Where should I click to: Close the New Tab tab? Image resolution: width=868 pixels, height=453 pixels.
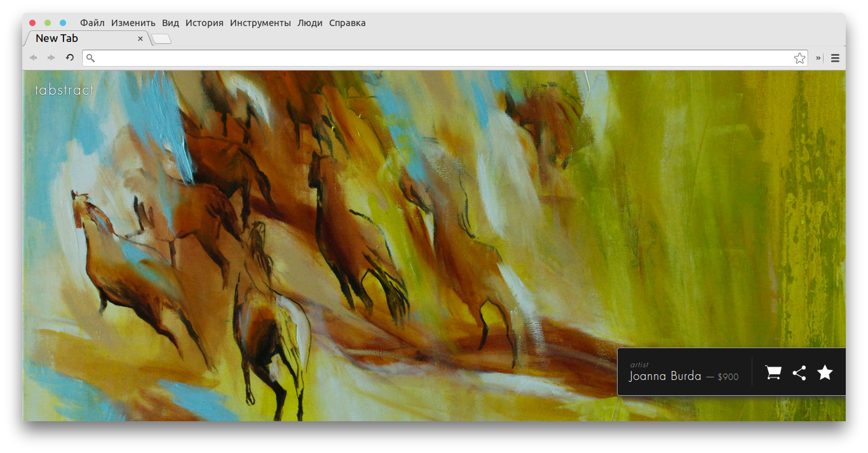pyautogui.click(x=140, y=39)
